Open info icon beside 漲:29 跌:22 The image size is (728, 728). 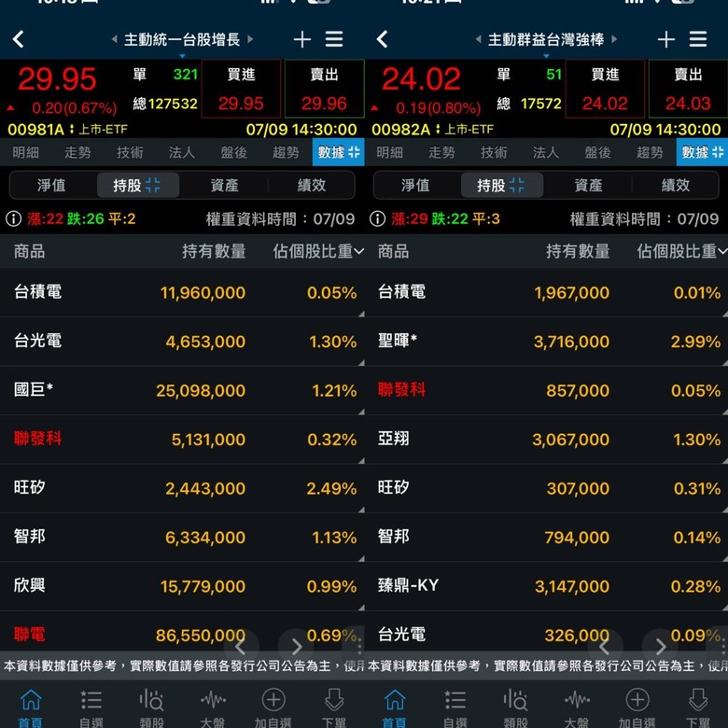(x=377, y=218)
